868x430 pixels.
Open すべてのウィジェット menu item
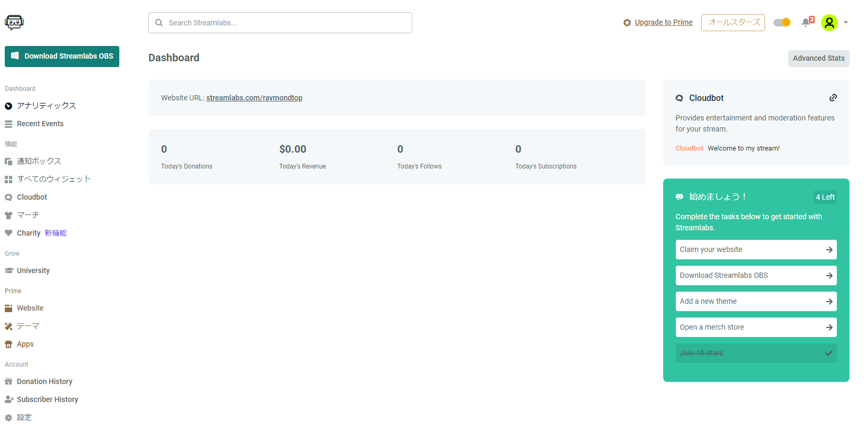54,179
